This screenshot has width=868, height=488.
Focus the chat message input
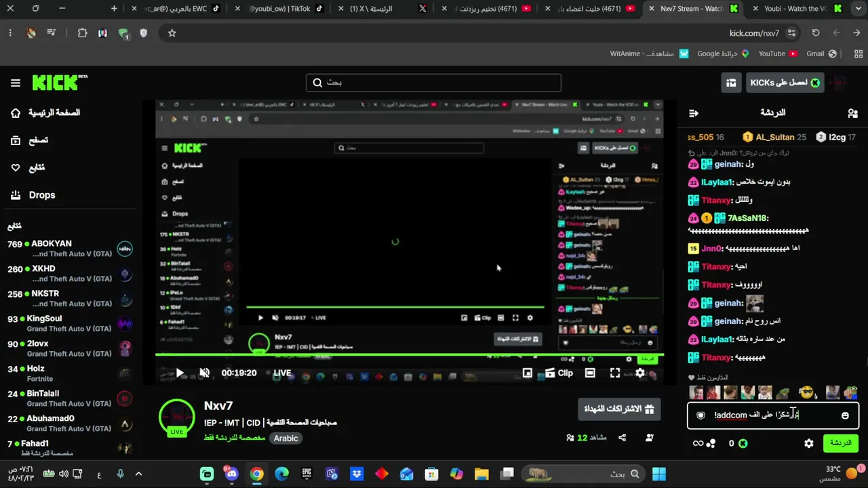(x=773, y=415)
